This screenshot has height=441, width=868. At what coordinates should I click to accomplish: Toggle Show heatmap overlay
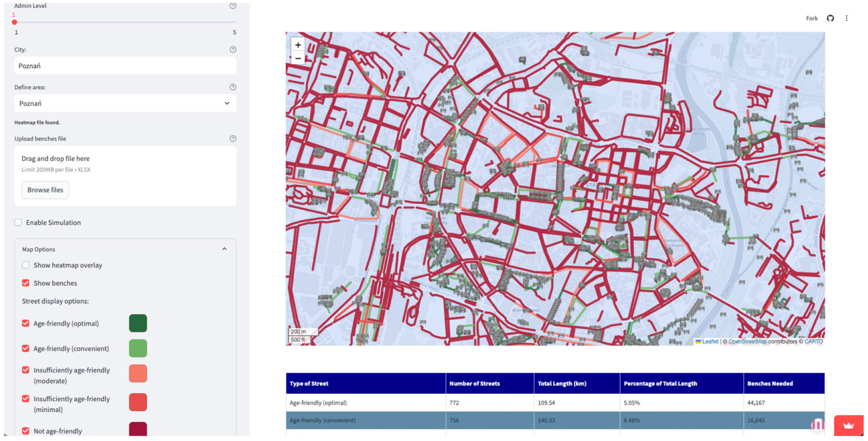pos(26,265)
